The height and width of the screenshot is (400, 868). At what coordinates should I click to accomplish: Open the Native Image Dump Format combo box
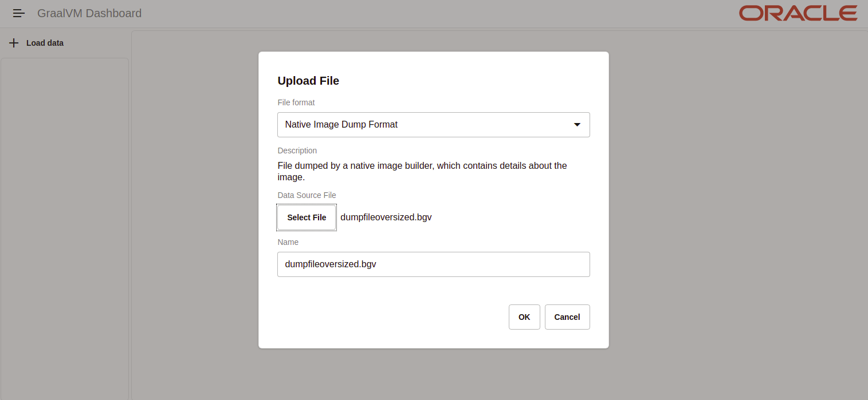424,125
